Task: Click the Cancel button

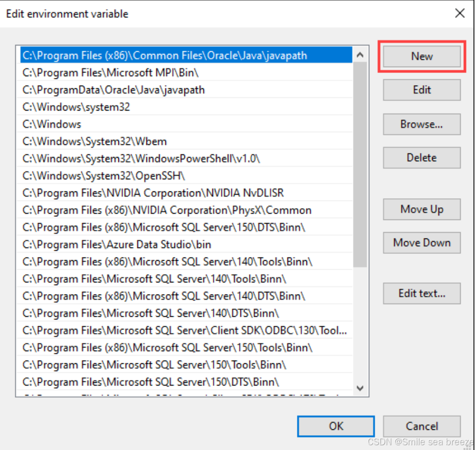Action: click(x=422, y=426)
